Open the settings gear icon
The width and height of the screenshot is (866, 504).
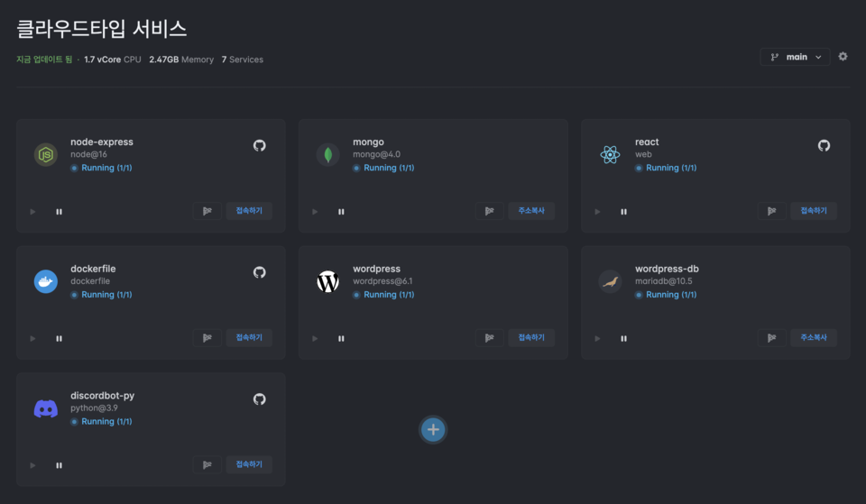coord(843,57)
